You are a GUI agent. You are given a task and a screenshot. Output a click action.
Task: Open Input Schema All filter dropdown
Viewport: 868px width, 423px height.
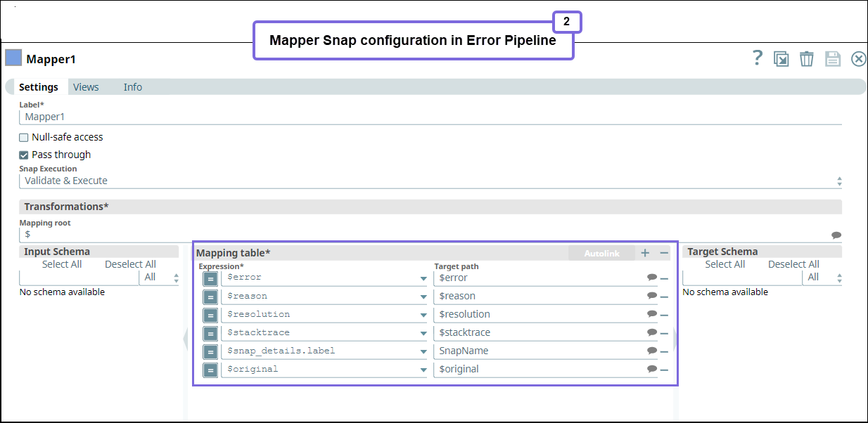160,278
